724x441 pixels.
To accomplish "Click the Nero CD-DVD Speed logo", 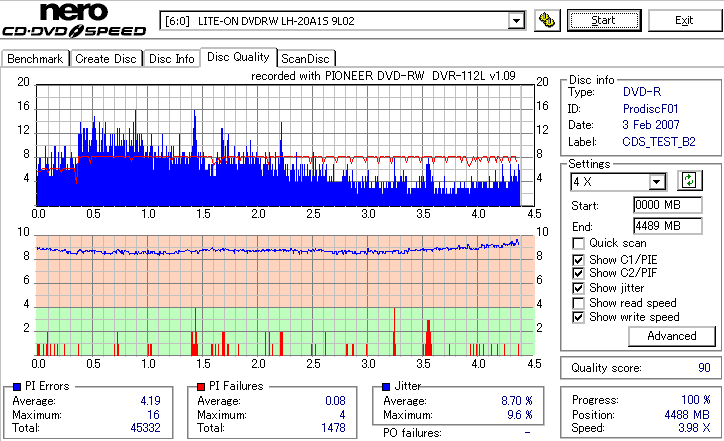I will [x=74, y=20].
